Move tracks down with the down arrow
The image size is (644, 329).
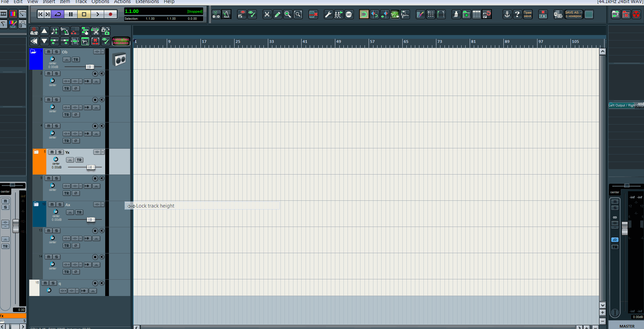click(x=44, y=42)
